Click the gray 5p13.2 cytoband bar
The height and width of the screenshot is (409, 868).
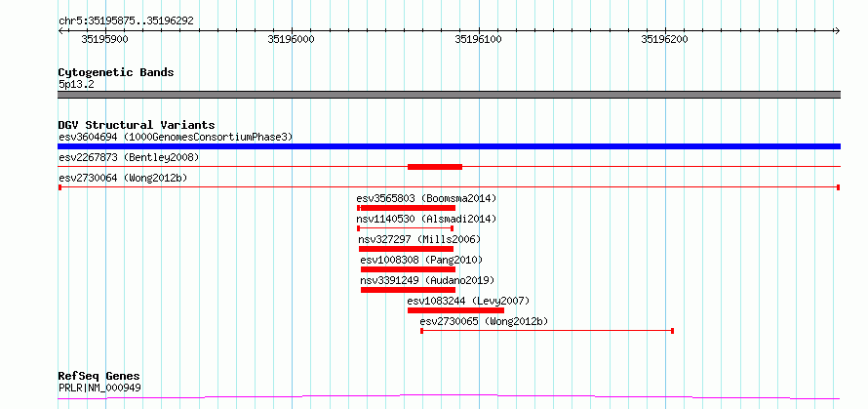tap(449, 95)
